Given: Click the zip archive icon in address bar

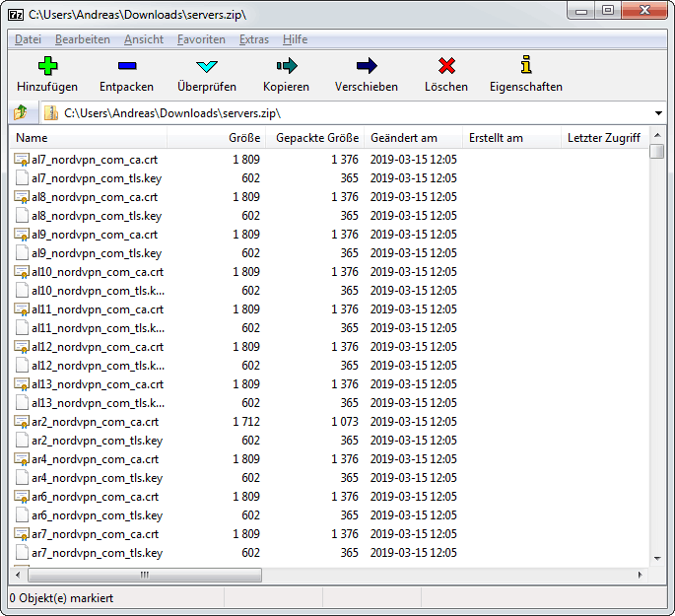Looking at the screenshot, I should pos(51,113).
